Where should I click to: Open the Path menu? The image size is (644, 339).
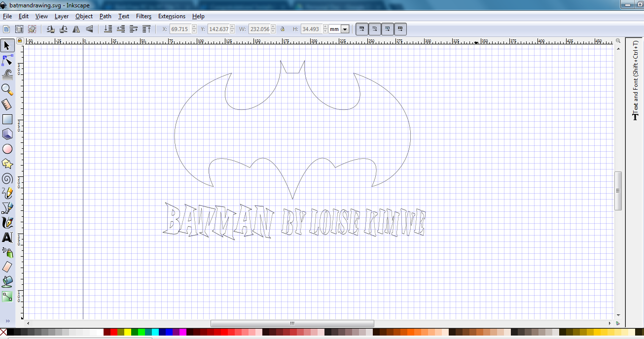click(106, 16)
